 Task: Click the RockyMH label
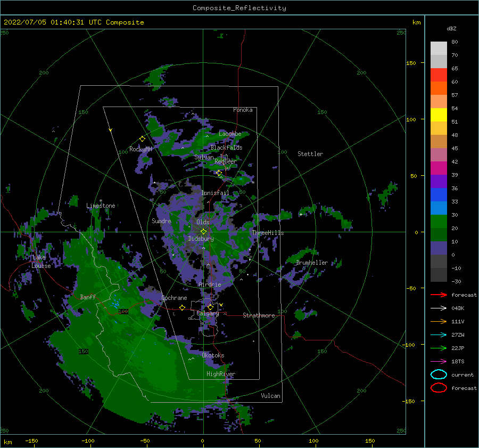tap(141, 149)
